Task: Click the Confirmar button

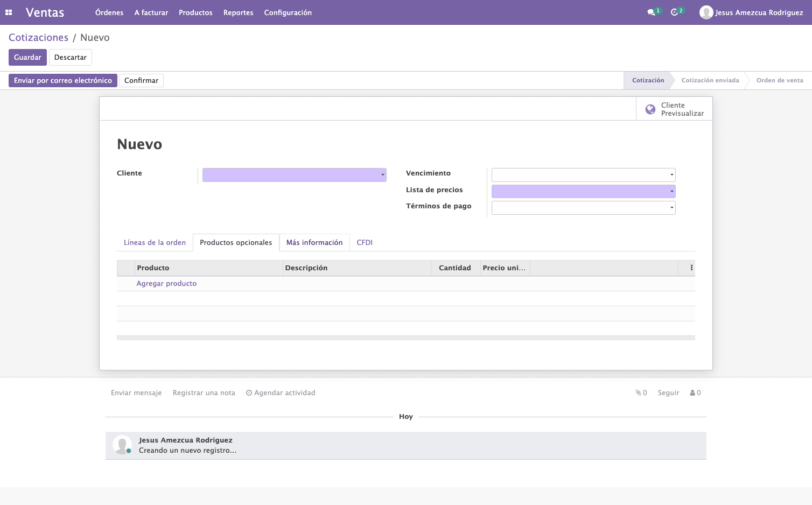Action: pyautogui.click(x=141, y=81)
